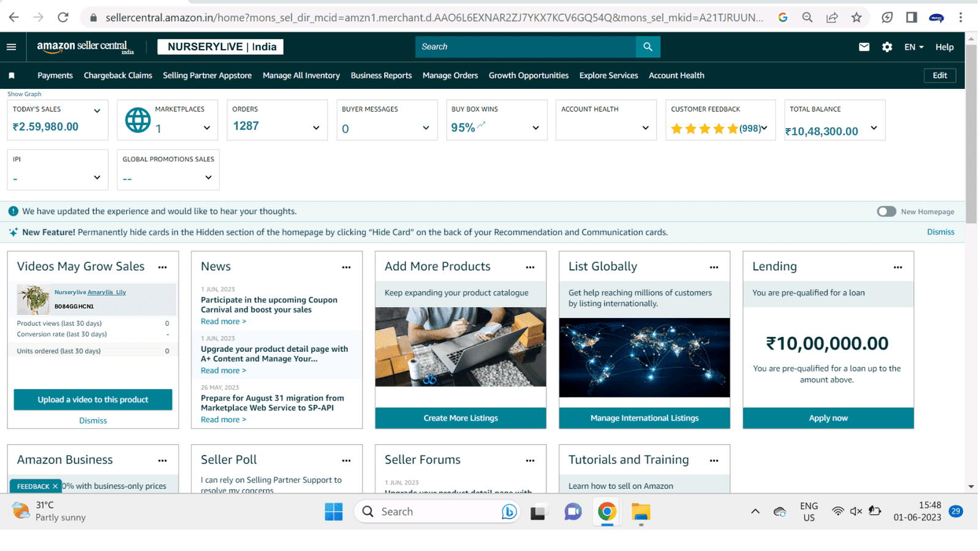Open the settings gear icon
Screen dimensions: 980x551
click(887, 47)
